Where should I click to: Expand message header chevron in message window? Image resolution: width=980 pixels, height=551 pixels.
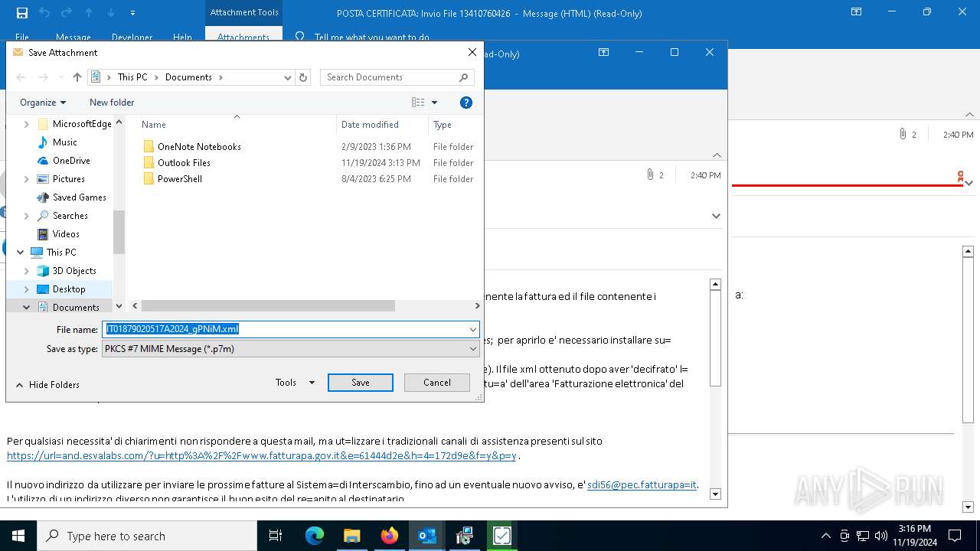pyautogui.click(x=717, y=216)
